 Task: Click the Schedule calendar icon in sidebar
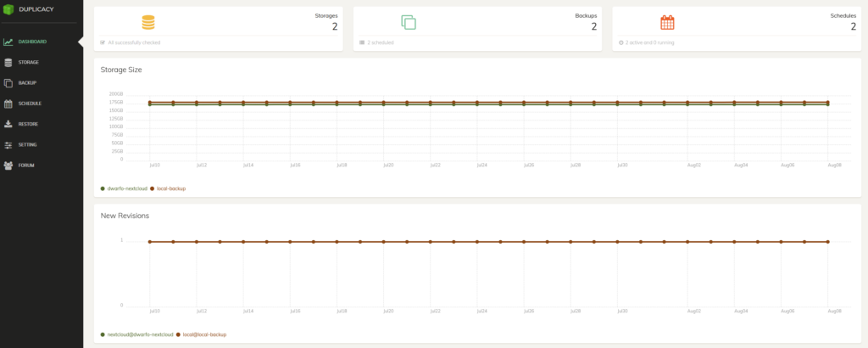8,104
